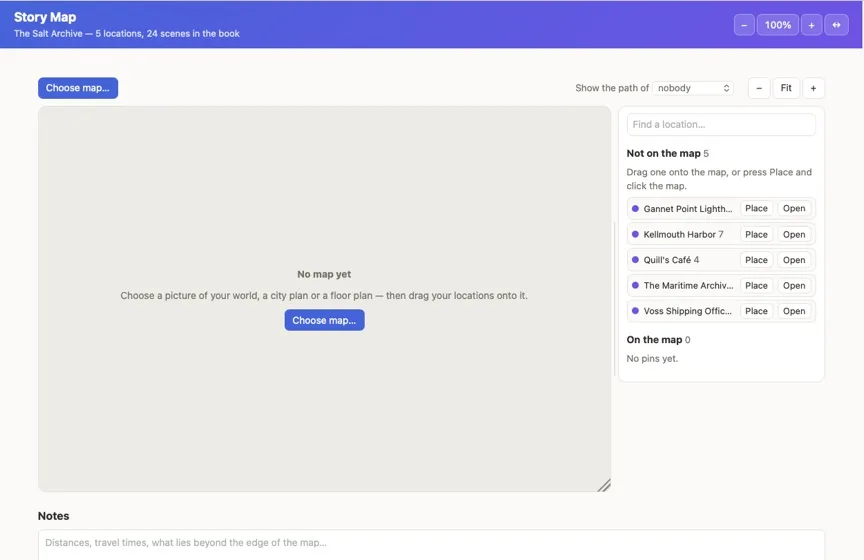Select the Gannet Point Lighth... location row
Viewport: 864px width, 560px height.
(x=721, y=208)
